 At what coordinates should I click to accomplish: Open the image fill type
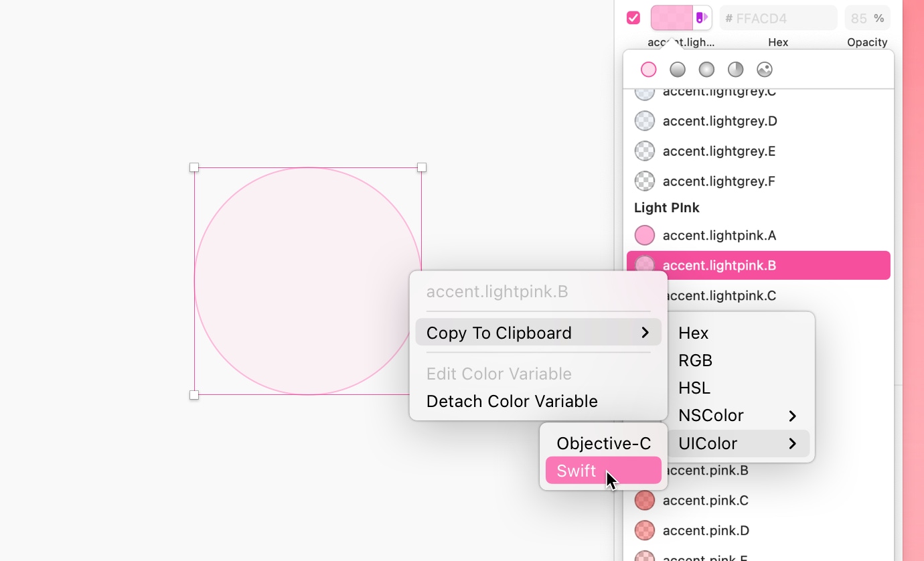765,69
